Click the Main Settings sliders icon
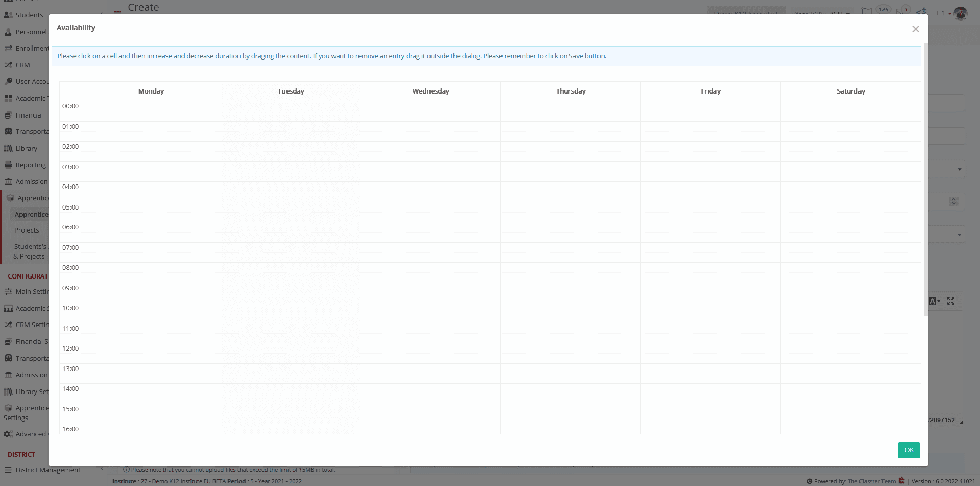Viewport: 980px width, 486px height. tap(8, 292)
